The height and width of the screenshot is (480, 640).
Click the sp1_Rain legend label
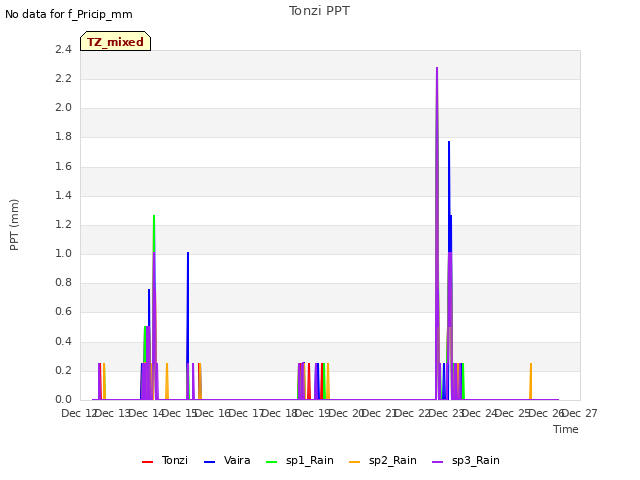tap(310, 460)
